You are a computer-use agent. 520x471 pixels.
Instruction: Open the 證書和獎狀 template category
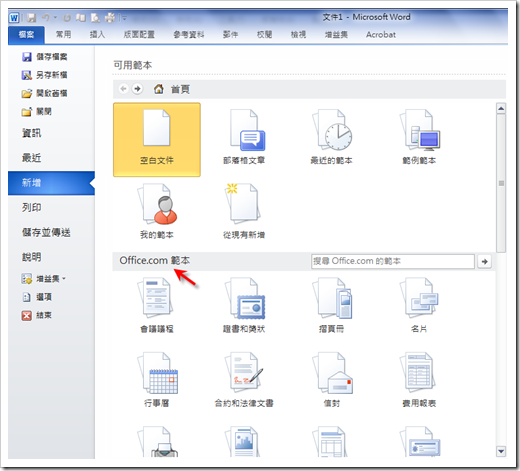coord(244,306)
